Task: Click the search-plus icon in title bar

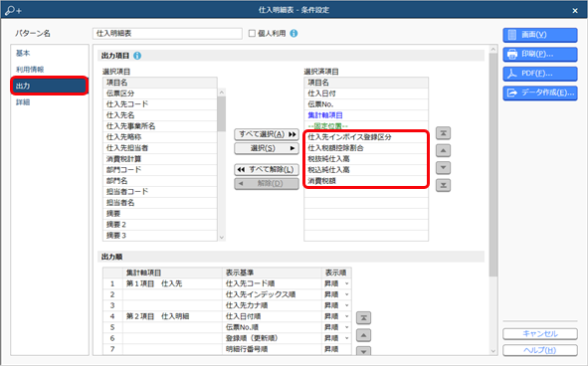Action: tap(14, 10)
